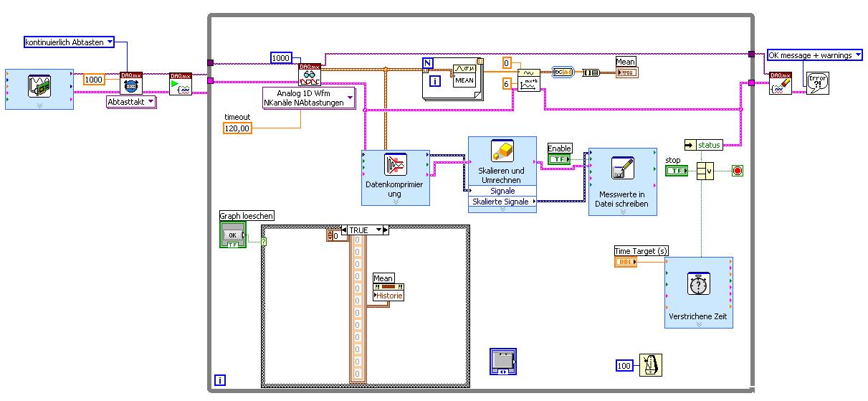This screenshot has height=401, width=868.
Task: Click the DAQ Assistant Express VI icon
Action: pos(39,88)
